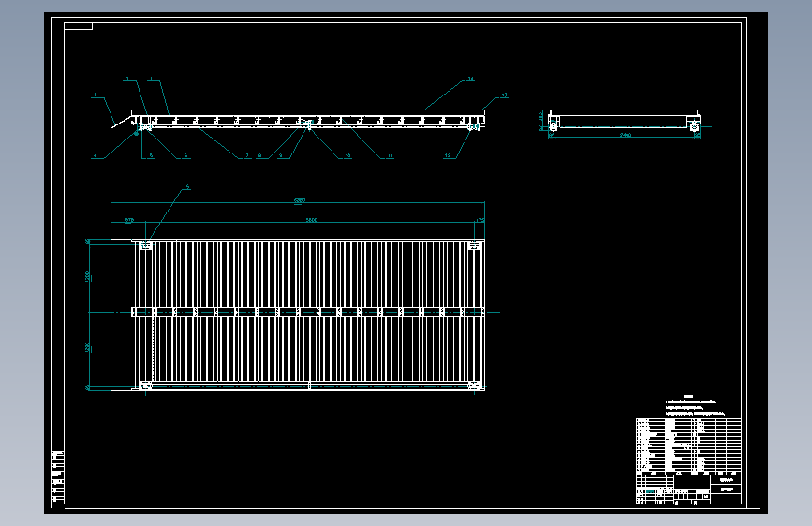Click the parts list table in corner
812x526 pixels.
point(688,446)
